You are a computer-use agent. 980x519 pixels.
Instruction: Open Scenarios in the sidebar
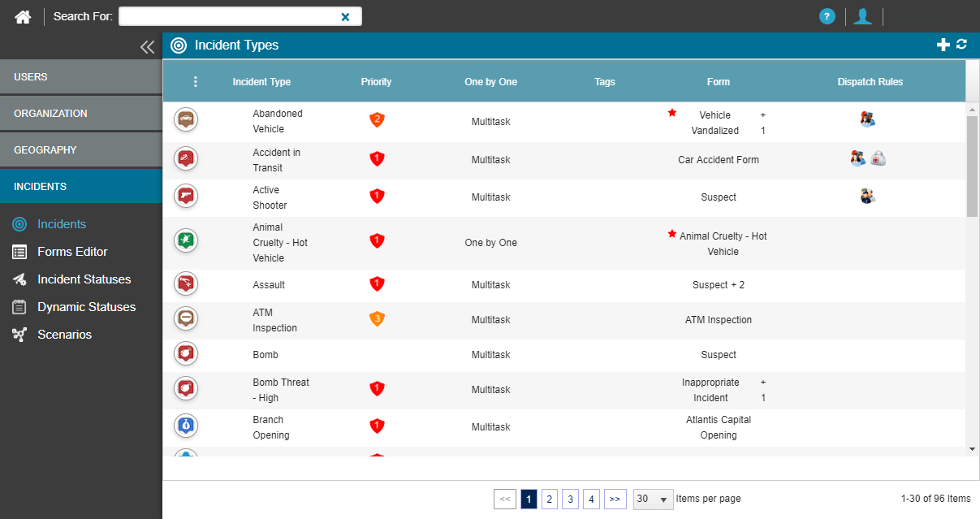tap(64, 335)
